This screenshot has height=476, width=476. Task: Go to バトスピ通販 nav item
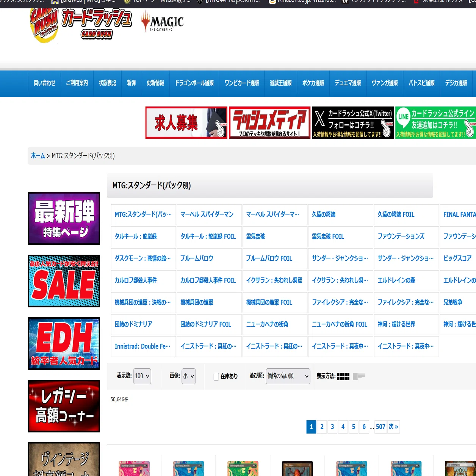coord(421,83)
